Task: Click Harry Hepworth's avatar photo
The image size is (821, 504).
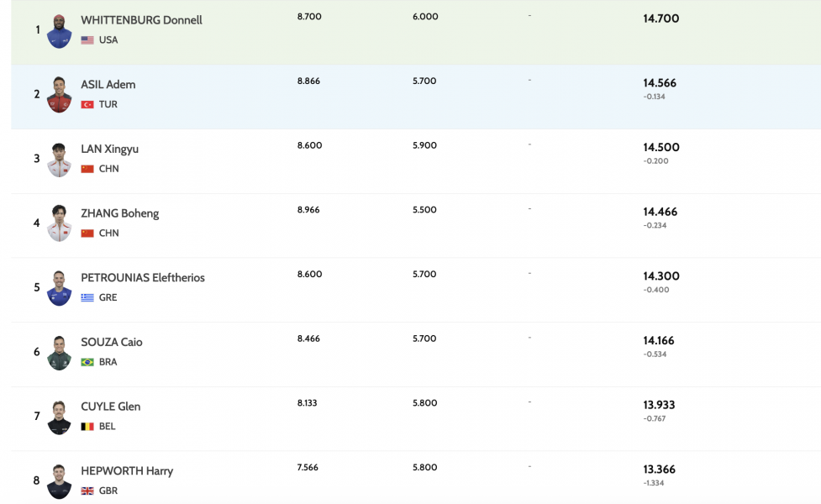Action: pos(59,481)
